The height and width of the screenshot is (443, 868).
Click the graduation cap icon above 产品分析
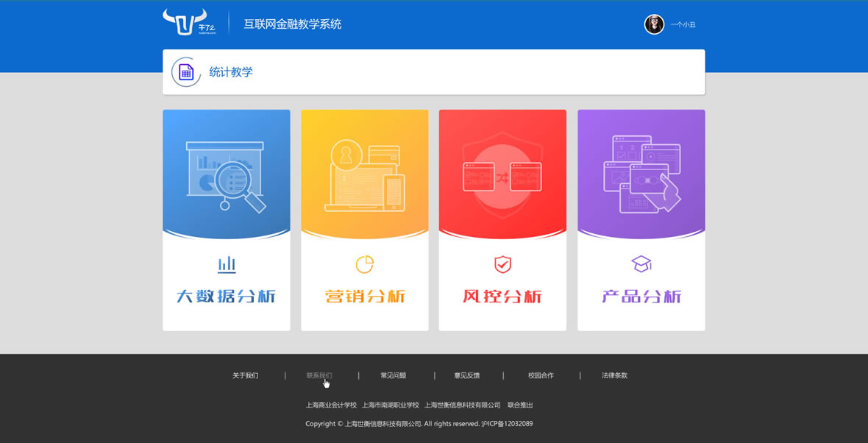pos(641,263)
